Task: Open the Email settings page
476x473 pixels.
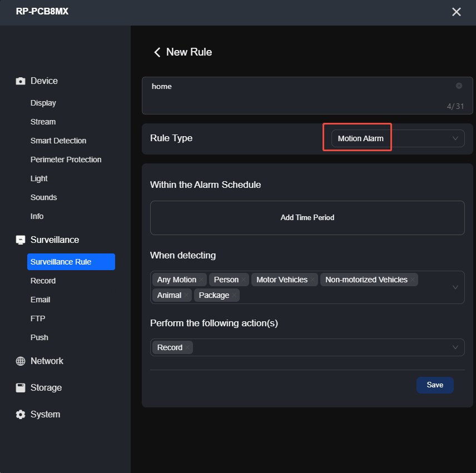Action: [40, 300]
